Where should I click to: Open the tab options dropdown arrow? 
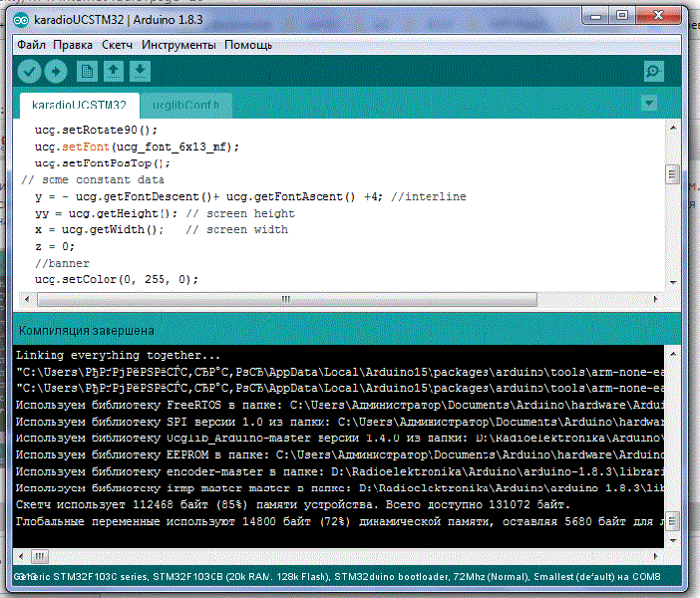tap(649, 103)
